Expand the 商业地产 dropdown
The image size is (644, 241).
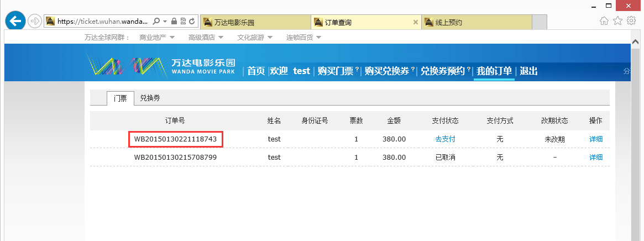[x=157, y=38]
